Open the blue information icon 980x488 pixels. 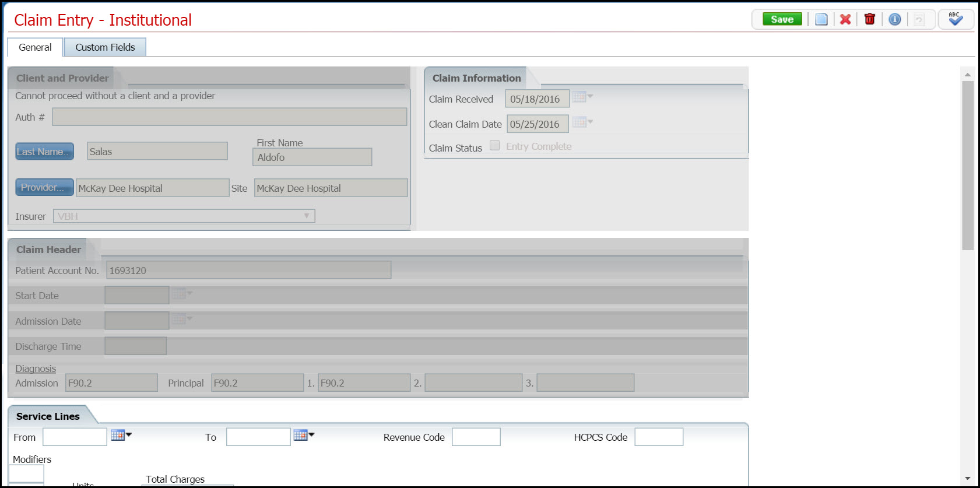pos(894,20)
